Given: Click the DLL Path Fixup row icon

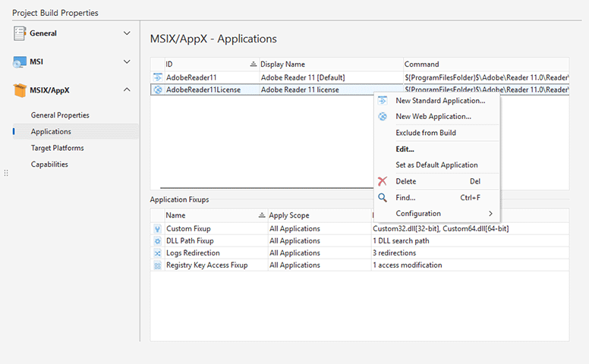Looking at the screenshot, I should pyautogui.click(x=157, y=241).
